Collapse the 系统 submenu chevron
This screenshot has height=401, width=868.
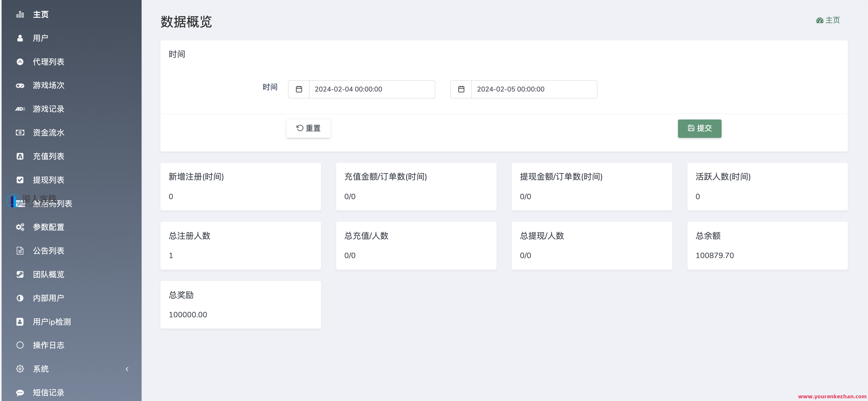[127, 369]
